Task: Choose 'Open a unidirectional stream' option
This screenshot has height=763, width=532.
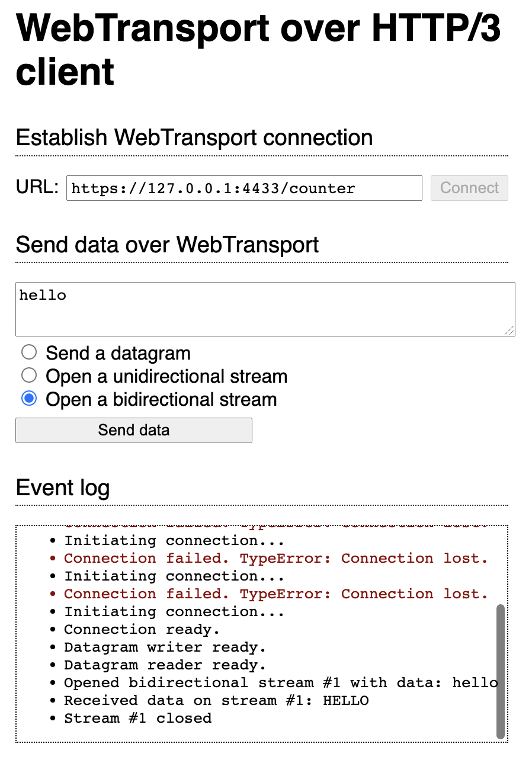Action: tap(29, 375)
